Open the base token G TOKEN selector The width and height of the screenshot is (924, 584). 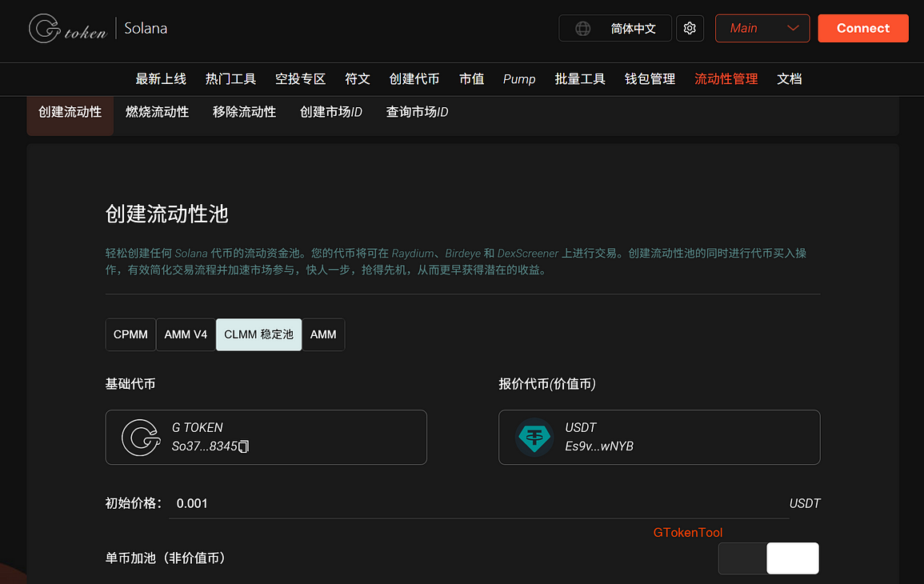pos(266,438)
